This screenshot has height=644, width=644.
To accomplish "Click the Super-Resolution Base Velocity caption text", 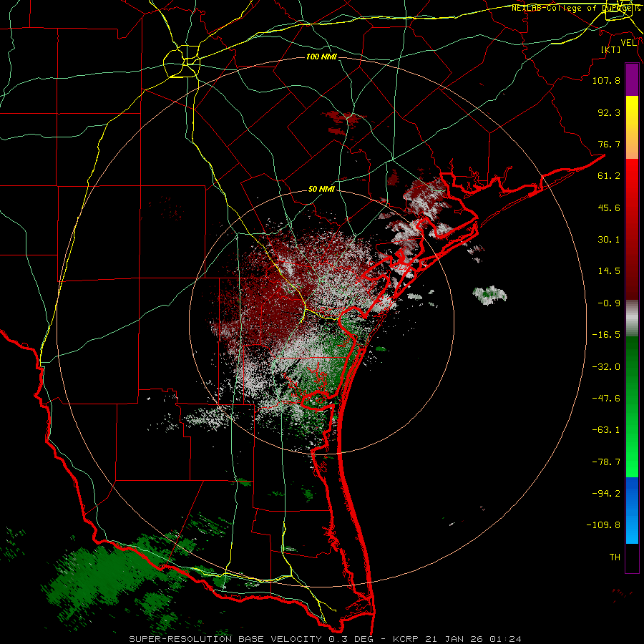I will (x=326, y=639).
